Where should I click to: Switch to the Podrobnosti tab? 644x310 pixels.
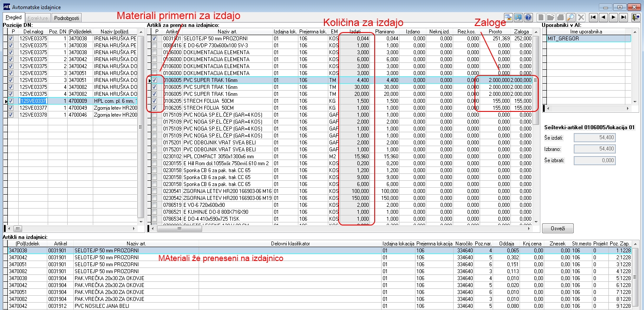pyautogui.click(x=66, y=17)
